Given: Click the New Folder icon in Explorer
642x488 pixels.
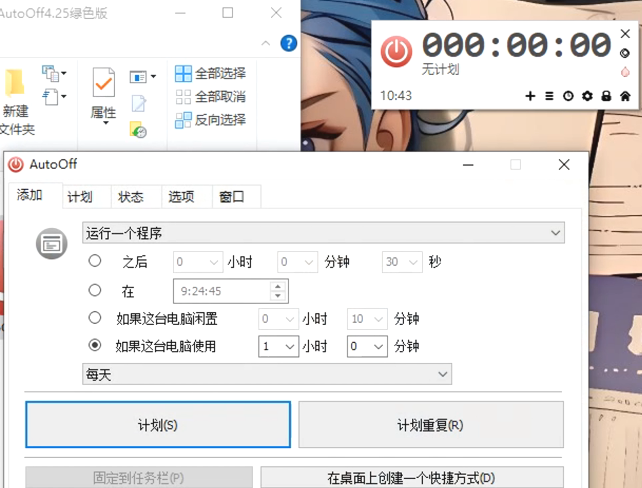Looking at the screenshot, I should tap(15, 82).
